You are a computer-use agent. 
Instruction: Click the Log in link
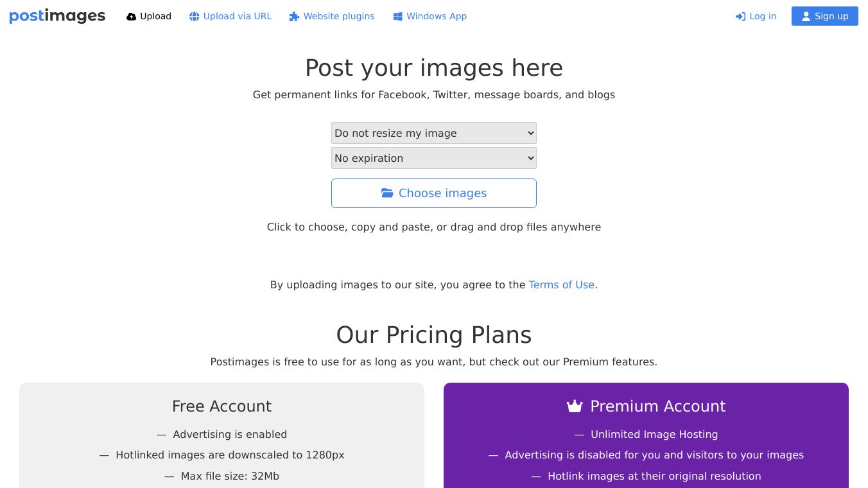point(756,16)
